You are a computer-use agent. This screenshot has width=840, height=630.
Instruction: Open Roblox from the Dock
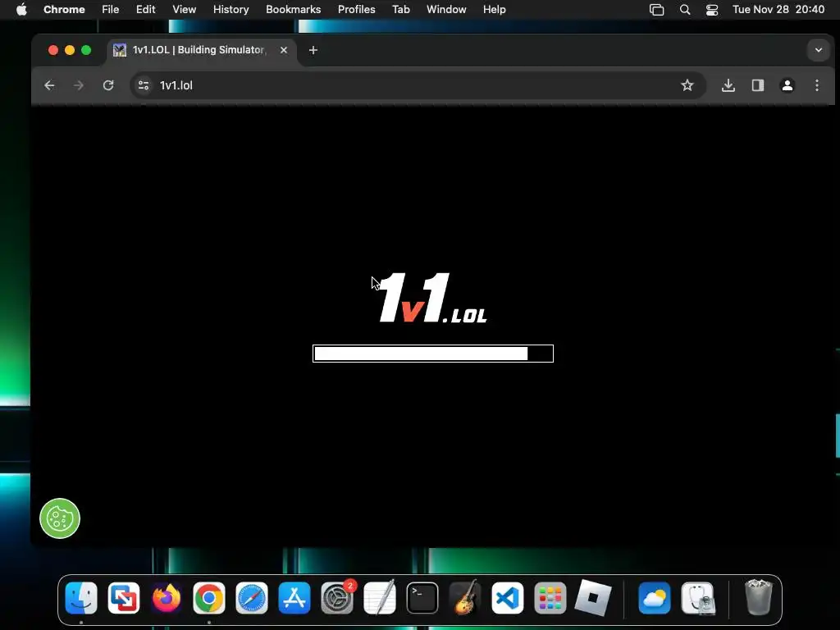[x=593, y=598]
